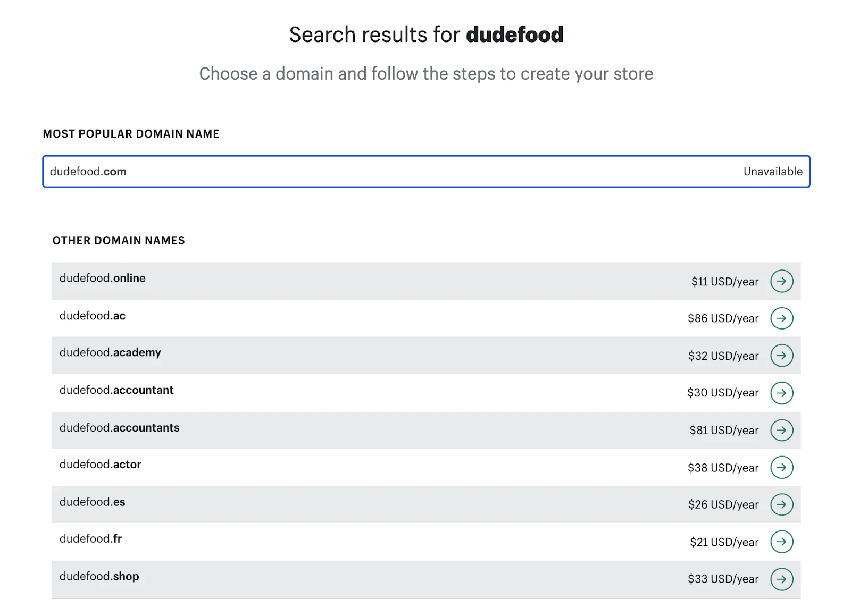Click the dudefood.accountants arrow icon
This screenshot has height=616, width=851.
781,430
